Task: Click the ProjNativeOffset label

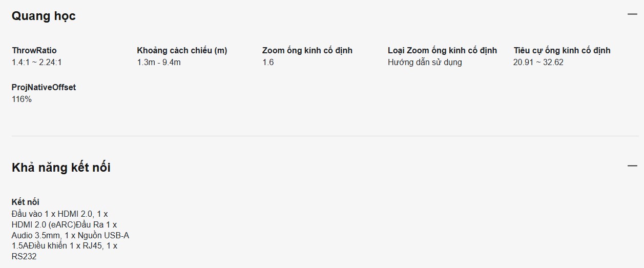Action: pos(44,87)
